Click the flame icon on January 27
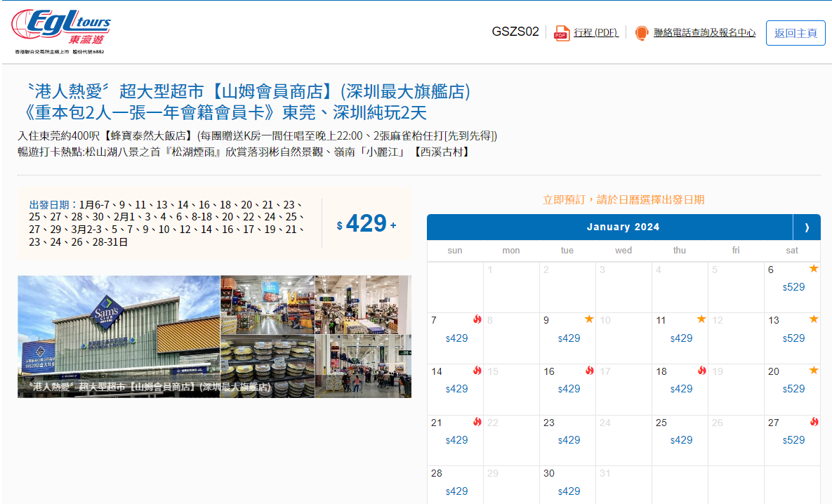The image size is (832, 504). click(x=814, y=421)
